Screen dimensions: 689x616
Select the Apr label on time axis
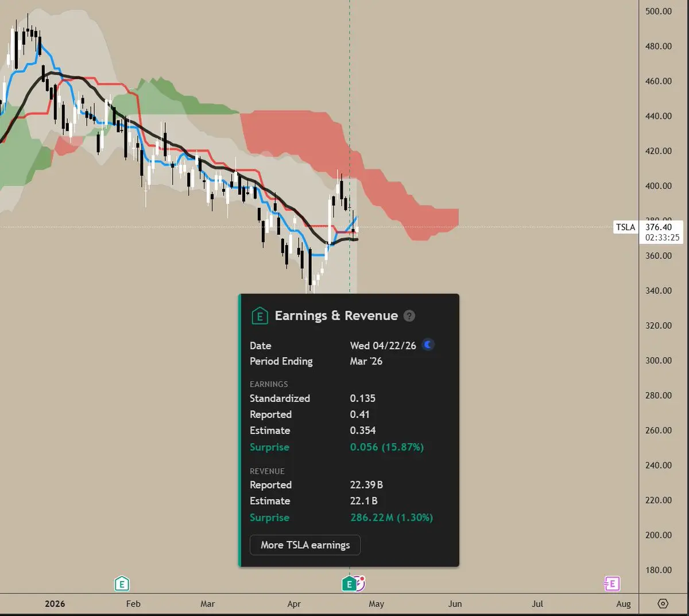(294, 604)
